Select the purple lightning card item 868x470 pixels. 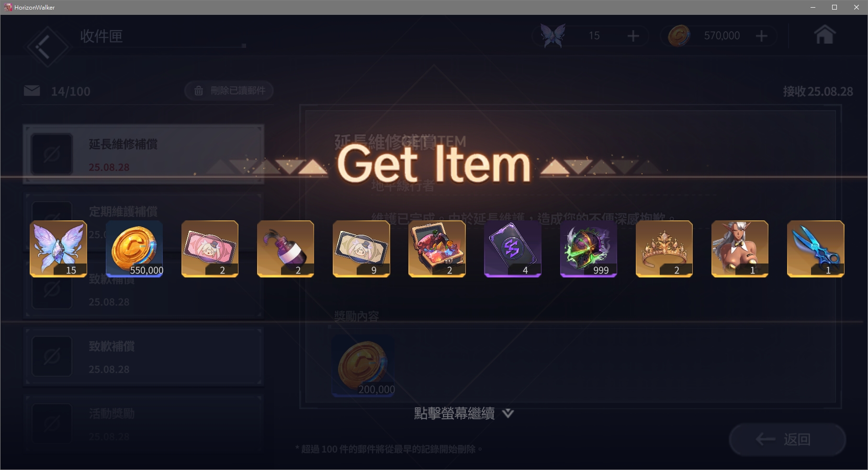(513, 249)
